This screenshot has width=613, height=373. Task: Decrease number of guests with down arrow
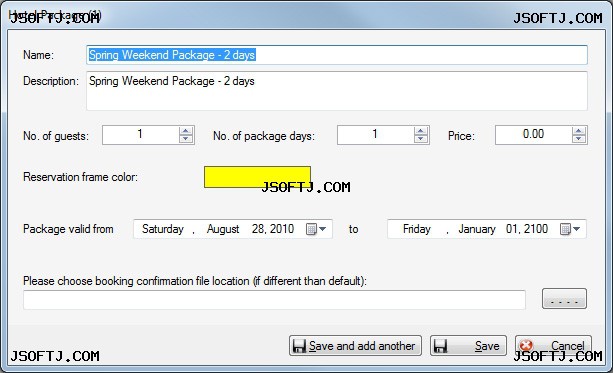(x=186, y=139)
